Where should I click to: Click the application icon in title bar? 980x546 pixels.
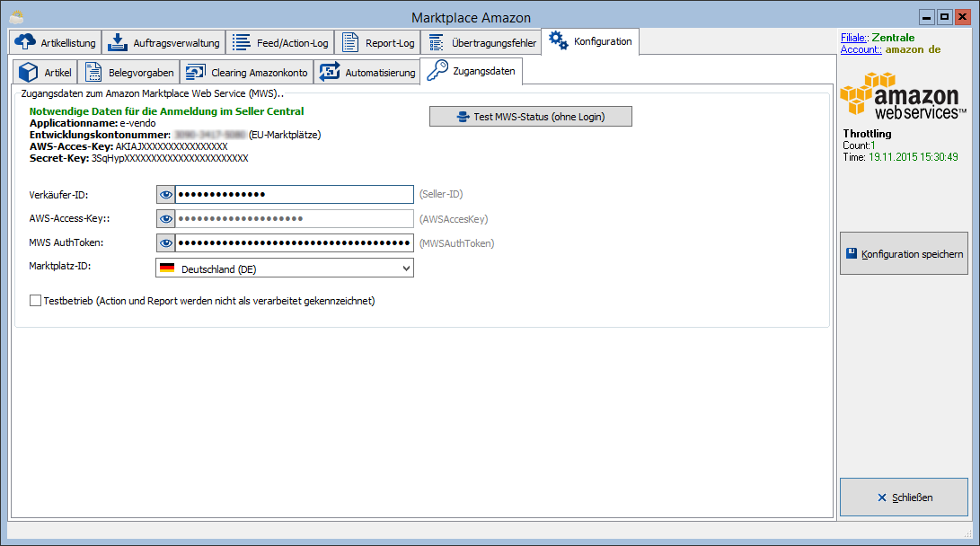coord(17,17)
